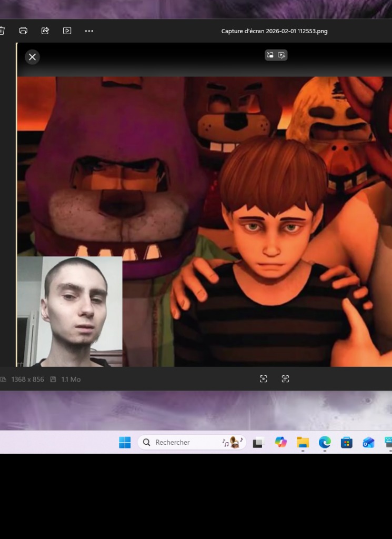Print the photo using the printer icon

tap(23, 31)
